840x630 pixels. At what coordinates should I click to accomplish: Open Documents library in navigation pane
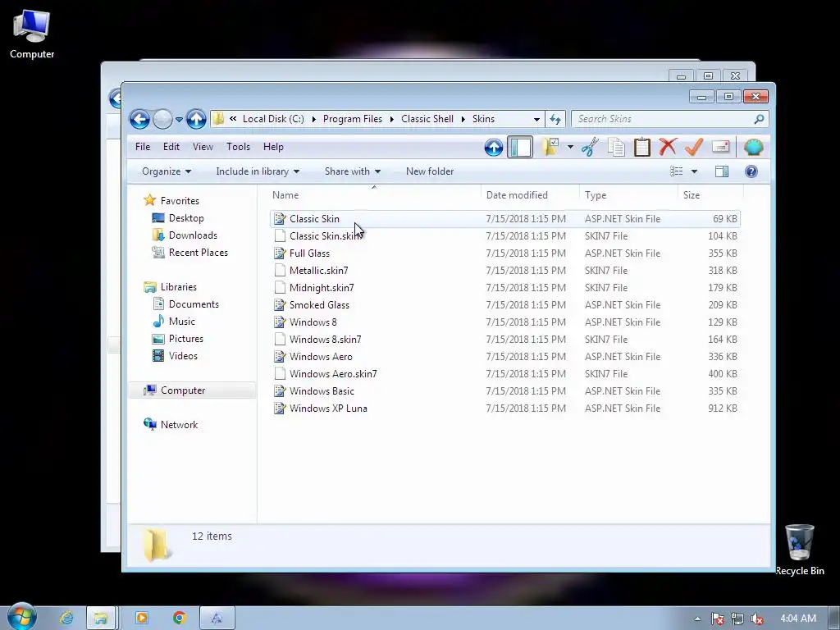[x=194, y=304]
